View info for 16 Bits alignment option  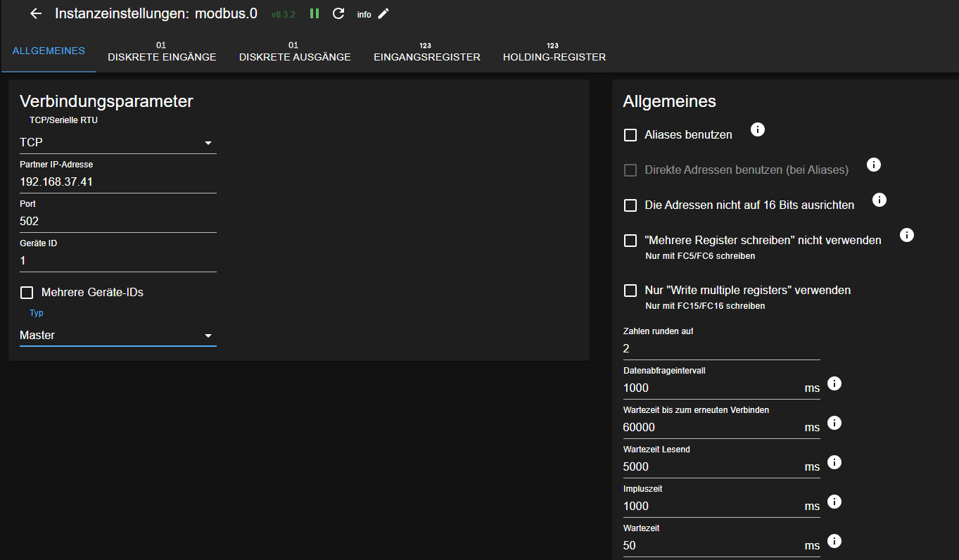tap(879, 200)
